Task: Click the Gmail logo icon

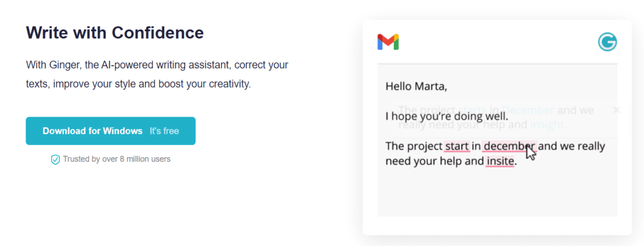Action: [388, 42]
